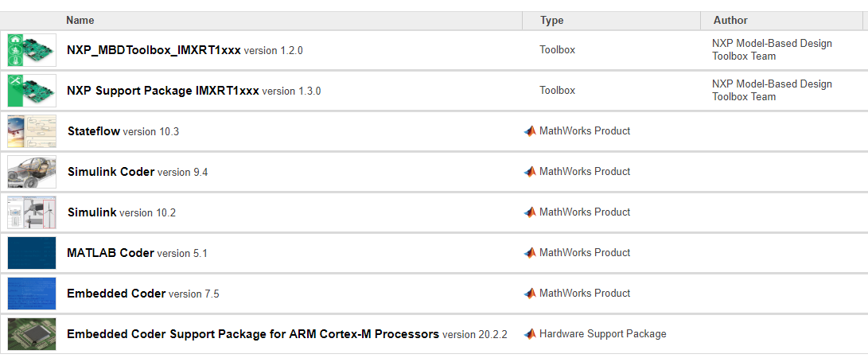Click the NXP_MBDToolbox_IMXRT1xxx board thumbnail
Viewport: 868px width, 358px height.
pos(32,50)
